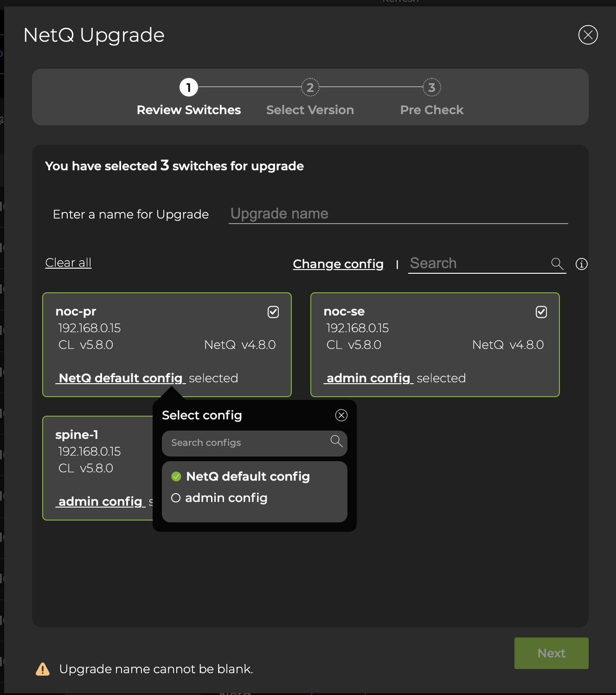Screen dimensions: 616x695
Task: Click the search magnifier icon beside Search
Action: click(x=558, y=264)
